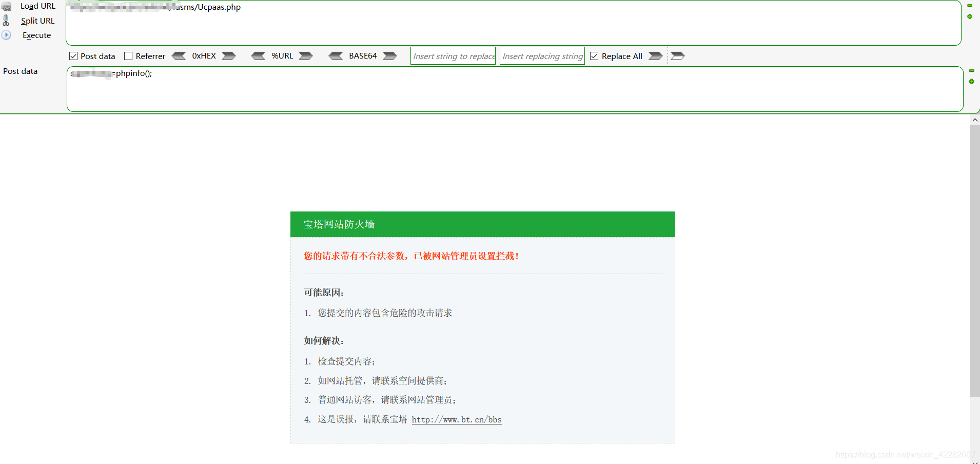The image size is (980, 464).
Task: Click the list item 检查提交内容
Action: (346, 361)
